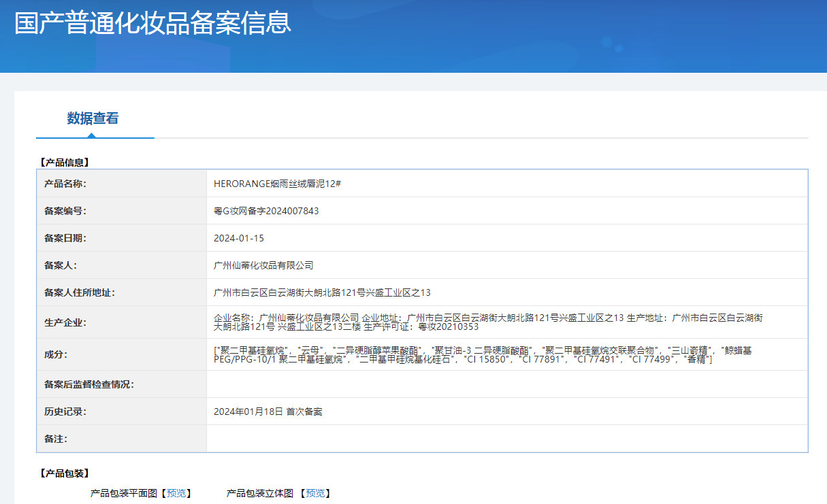The width and height of the screenshot is (827, 504).
Task: Click the 备案人住所地址 row label
Action: coord(80,292)
